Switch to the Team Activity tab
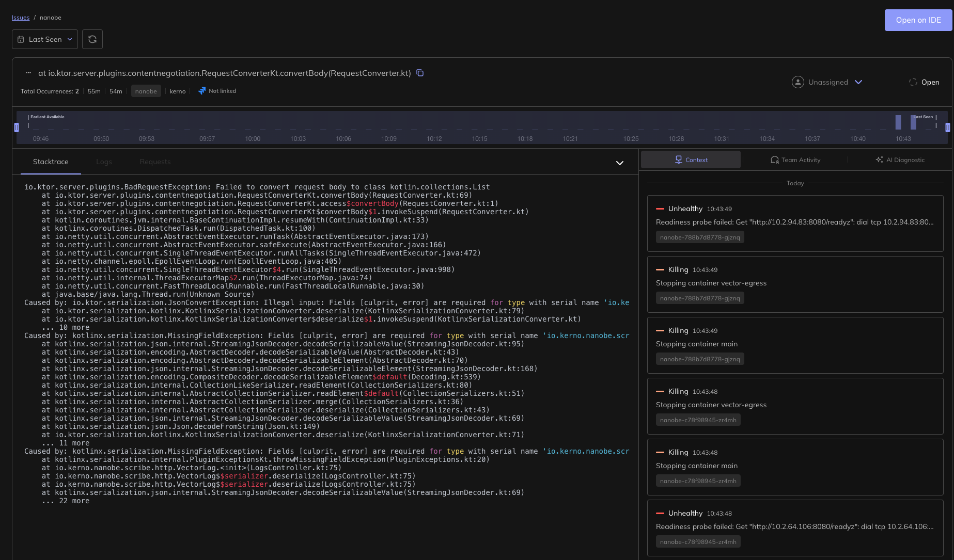The width and height of the screenshot is (954, 560). coord(795,160)
